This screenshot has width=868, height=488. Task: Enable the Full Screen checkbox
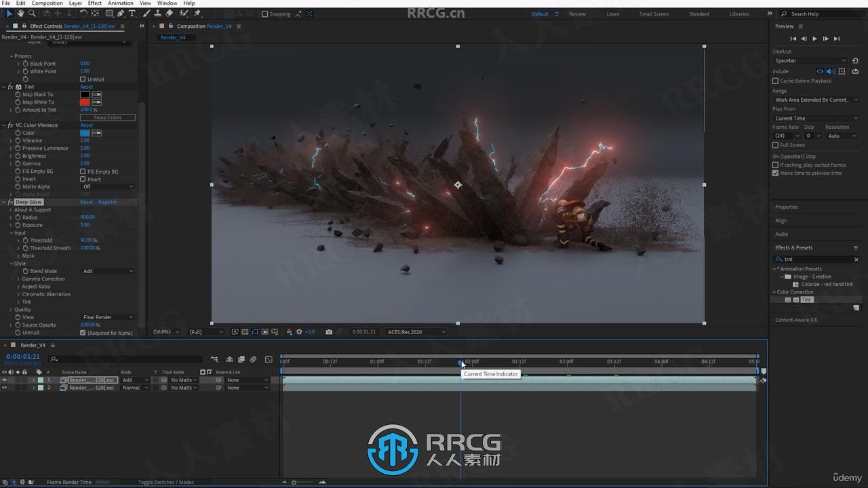[775, 145]
